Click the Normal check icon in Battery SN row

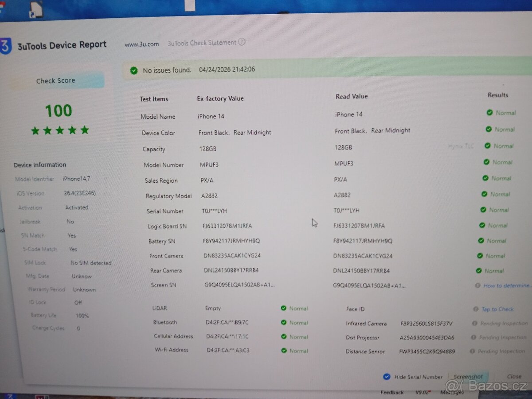(x=481, y=240)
